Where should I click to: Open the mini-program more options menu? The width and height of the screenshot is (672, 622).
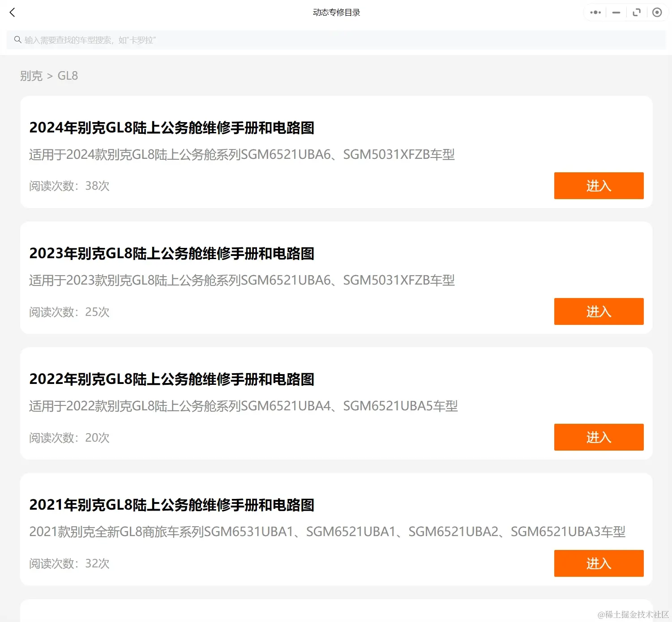pos(595,12)
